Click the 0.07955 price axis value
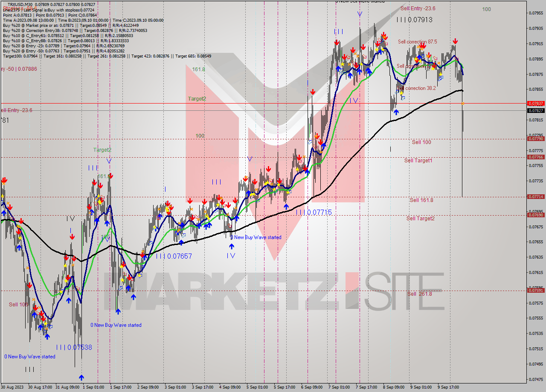This screenshot has height=392, width=546. click(536, 13)
